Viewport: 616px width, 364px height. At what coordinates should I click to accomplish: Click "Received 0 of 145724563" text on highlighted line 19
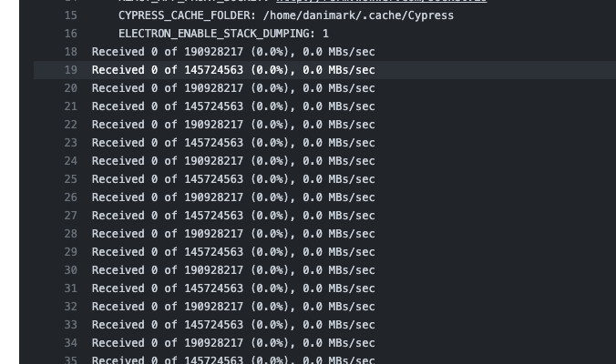168,70
